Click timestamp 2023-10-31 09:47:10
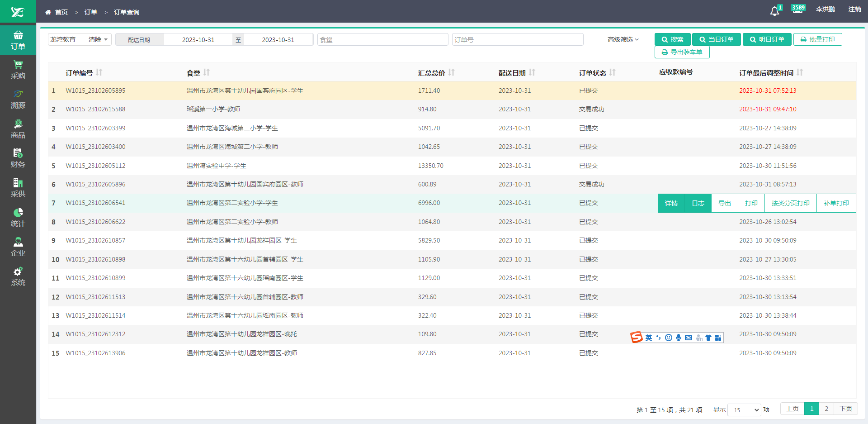868x424 pixels. click(768, 109)
